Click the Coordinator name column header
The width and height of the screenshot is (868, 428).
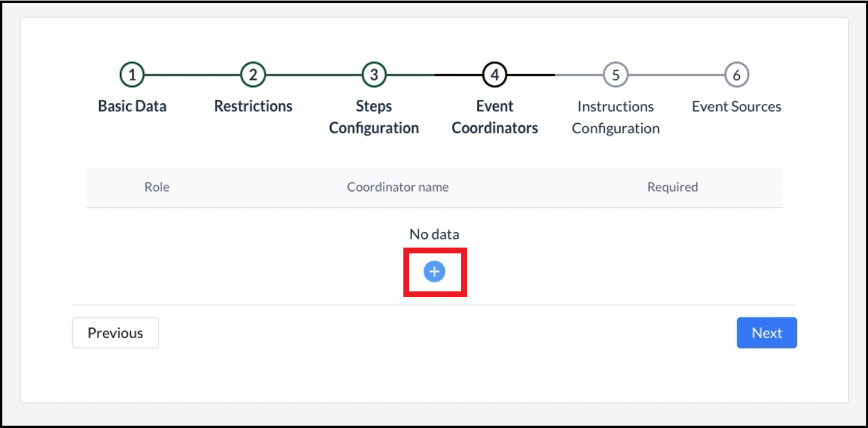click(x=398, y=187)
